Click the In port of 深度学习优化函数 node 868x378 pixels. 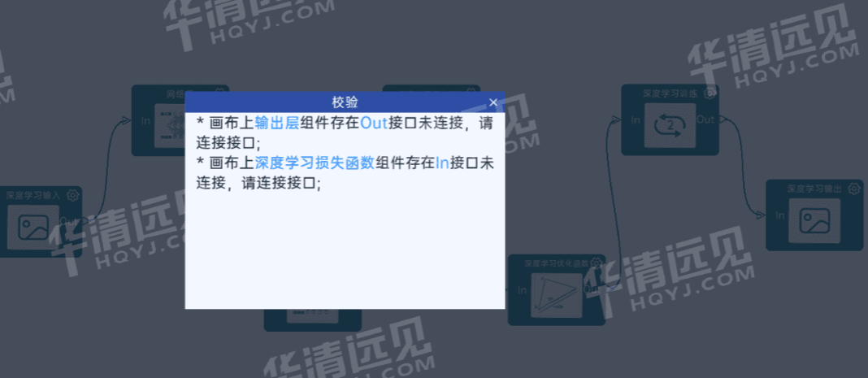(522, 290)
